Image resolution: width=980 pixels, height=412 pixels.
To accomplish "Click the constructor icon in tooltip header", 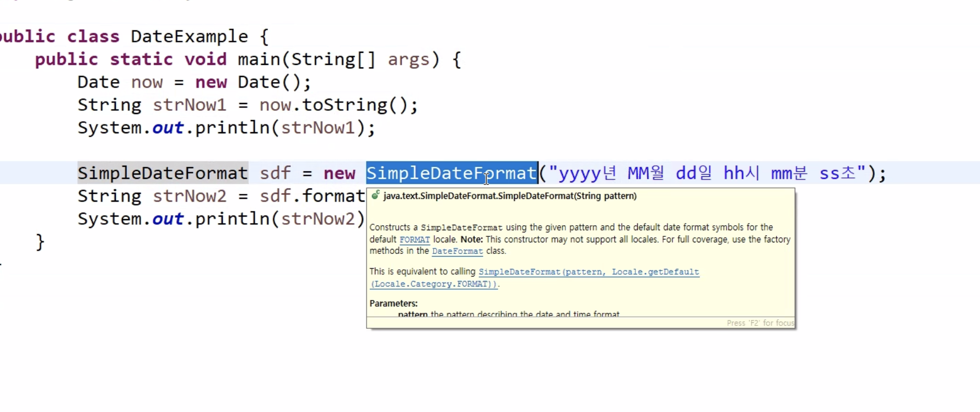I will (x=375, y=195).
